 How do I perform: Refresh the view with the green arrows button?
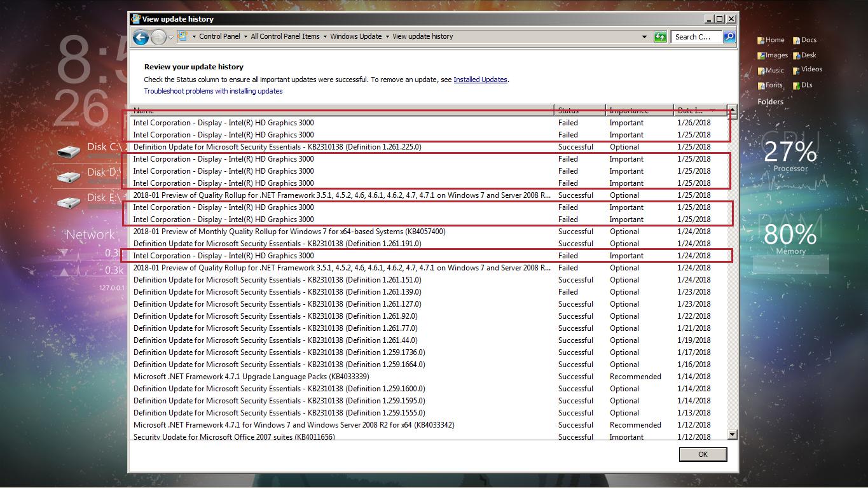pyautogui.click(x=660, y=37)
